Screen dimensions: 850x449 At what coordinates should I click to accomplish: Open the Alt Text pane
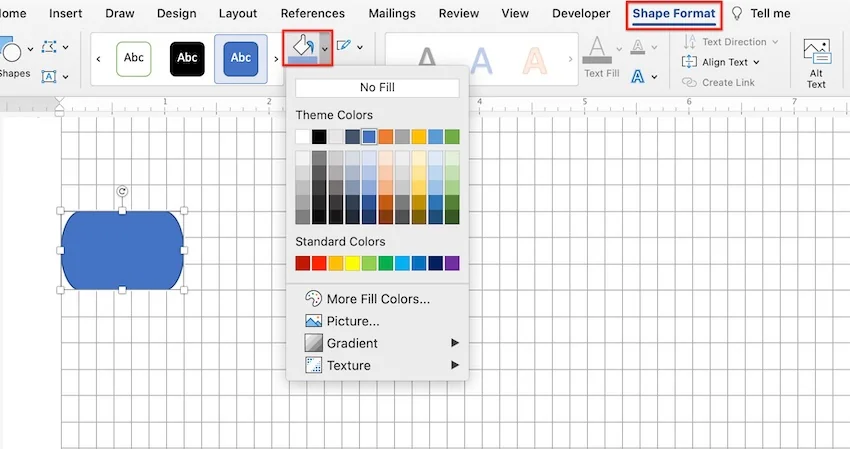coord(816,63)
